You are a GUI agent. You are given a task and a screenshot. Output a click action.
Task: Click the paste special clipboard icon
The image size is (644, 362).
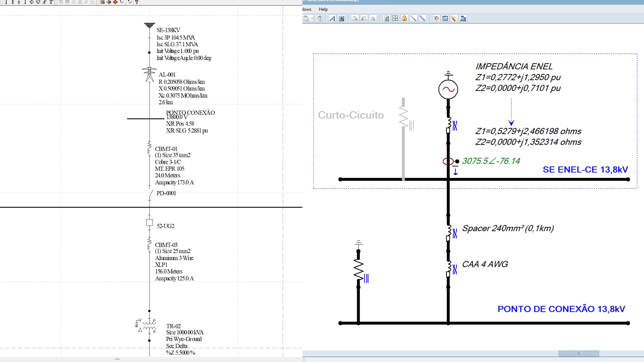click(x=318, y=18)
